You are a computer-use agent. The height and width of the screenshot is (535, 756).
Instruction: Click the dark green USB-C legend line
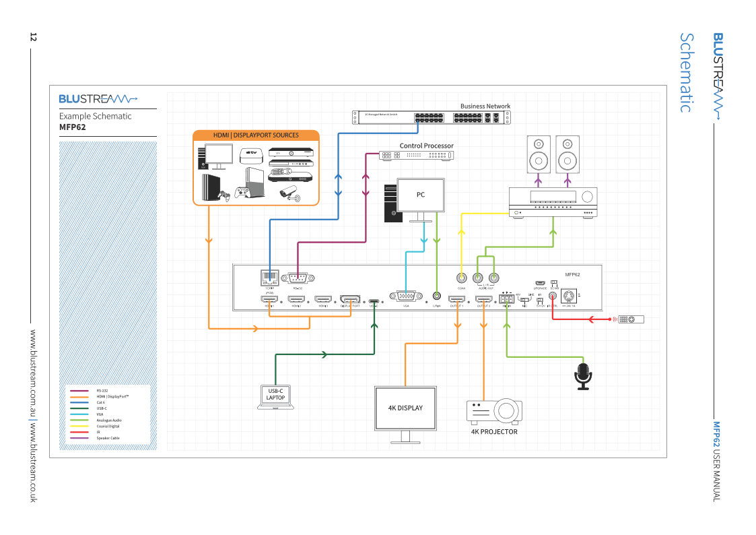coord(79,408)
